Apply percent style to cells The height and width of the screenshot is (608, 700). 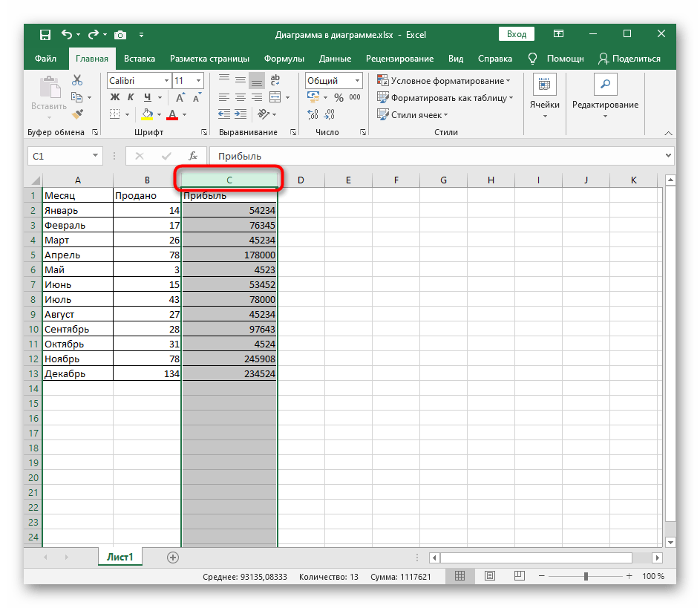[338, 97]
